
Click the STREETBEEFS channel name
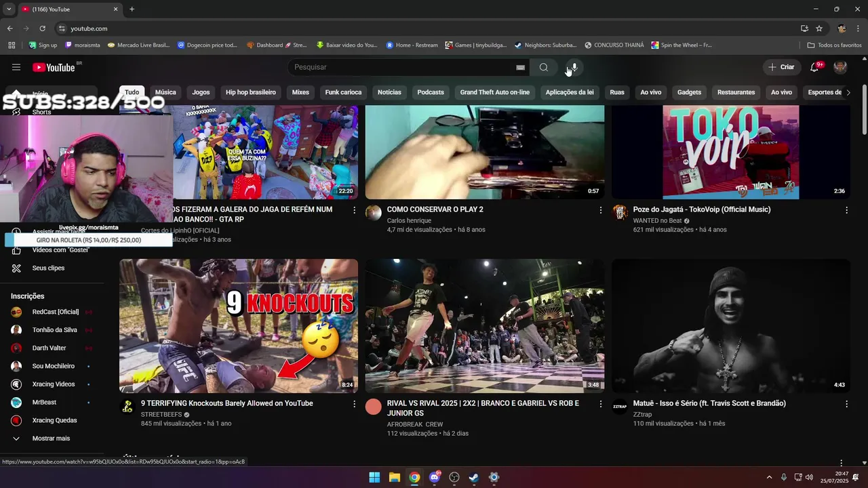pos(161,414)
